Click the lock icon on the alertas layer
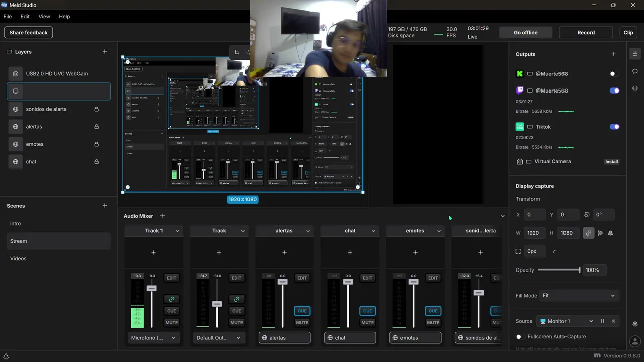Viewport: 644px width, 362px height. (x=96, y=127)
